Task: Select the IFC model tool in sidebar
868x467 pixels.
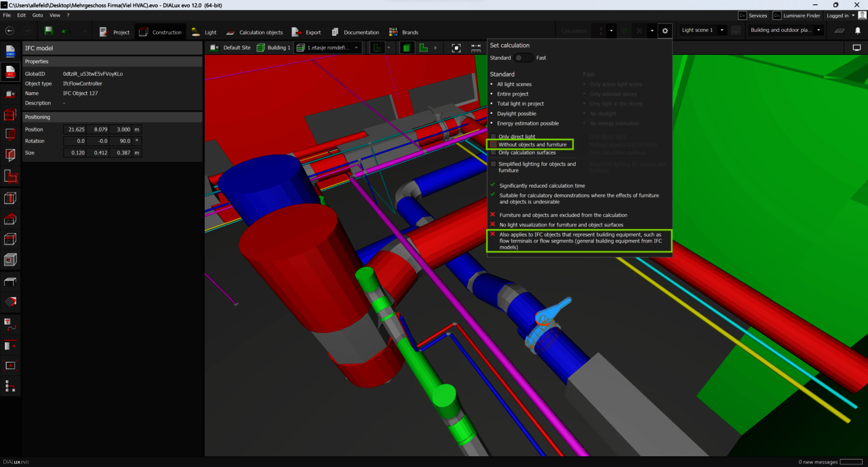Action: click(x=10, y=73)
